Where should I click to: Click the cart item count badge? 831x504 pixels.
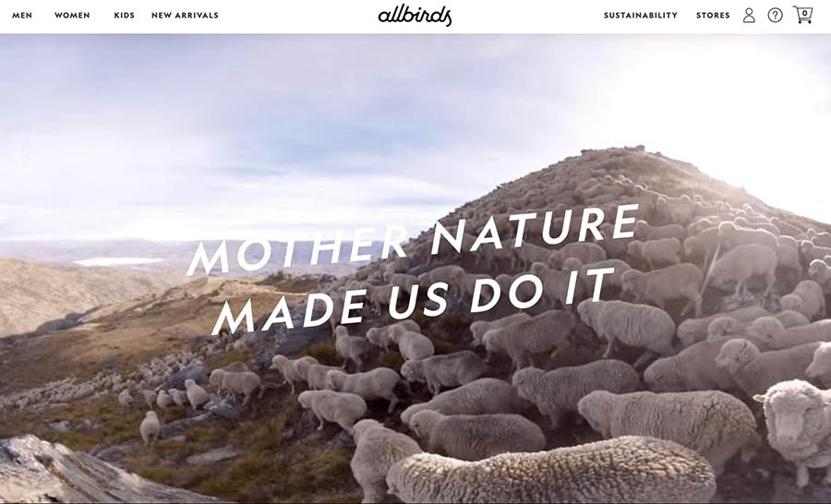pyautogui.click(x=805, y=13)
